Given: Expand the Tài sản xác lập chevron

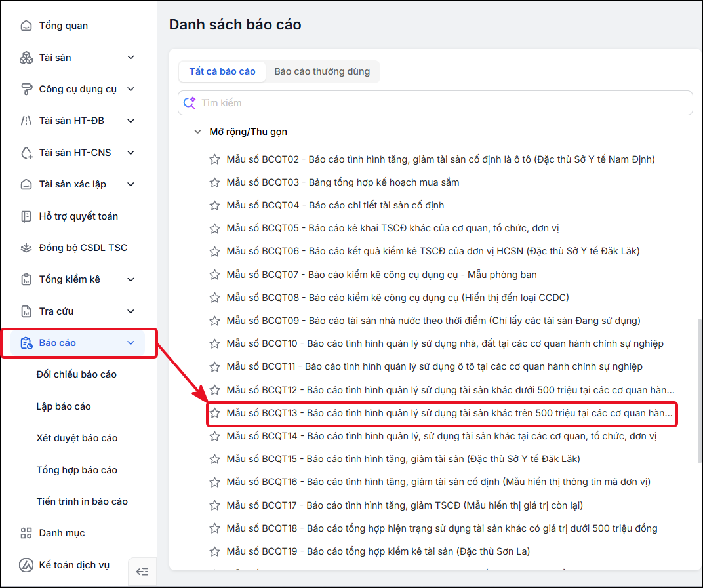Looking at the screenshot, I should (131, 184).
